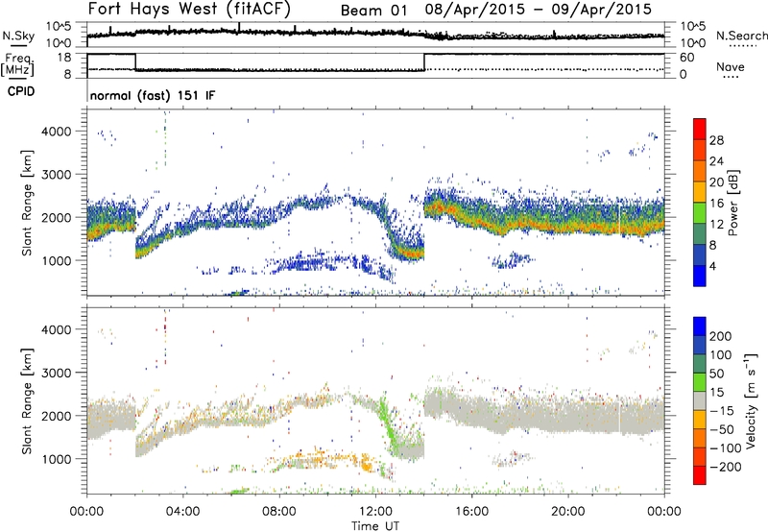768x532 pixels.
Task: Click the 'Power [dB]' colorbar label
Action: (x=732, y=203)
